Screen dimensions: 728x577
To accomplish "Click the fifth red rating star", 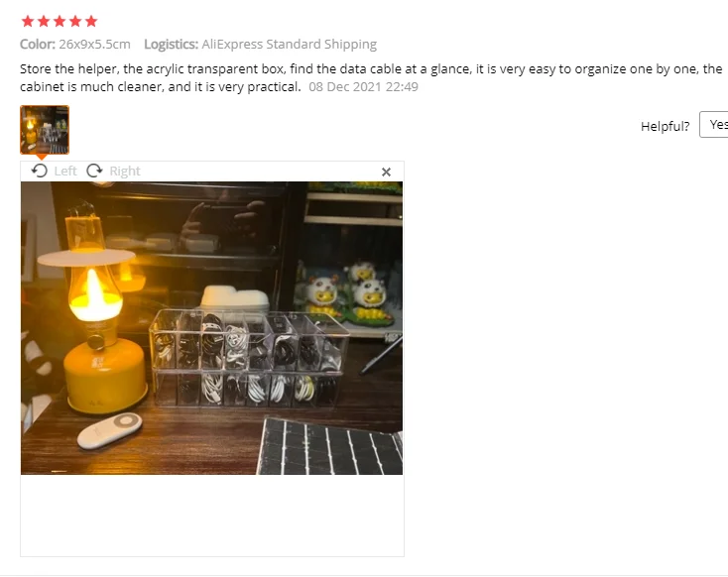I will click(x=91, y=21).
